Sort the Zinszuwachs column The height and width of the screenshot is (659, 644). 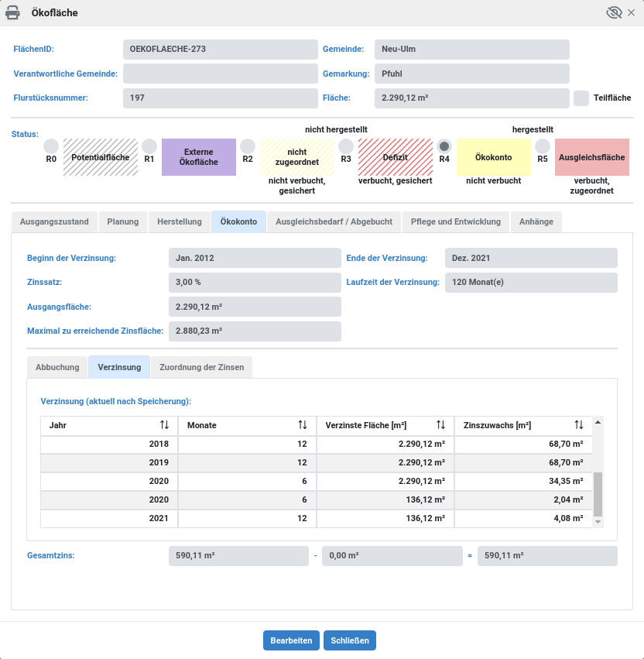pos(579,425)
